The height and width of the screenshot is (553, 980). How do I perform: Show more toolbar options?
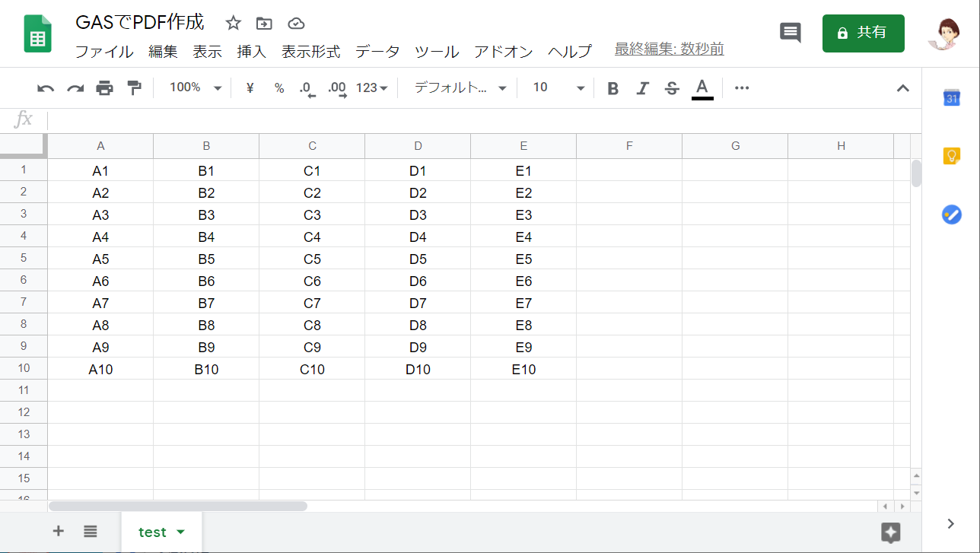(x=742, y=88)
